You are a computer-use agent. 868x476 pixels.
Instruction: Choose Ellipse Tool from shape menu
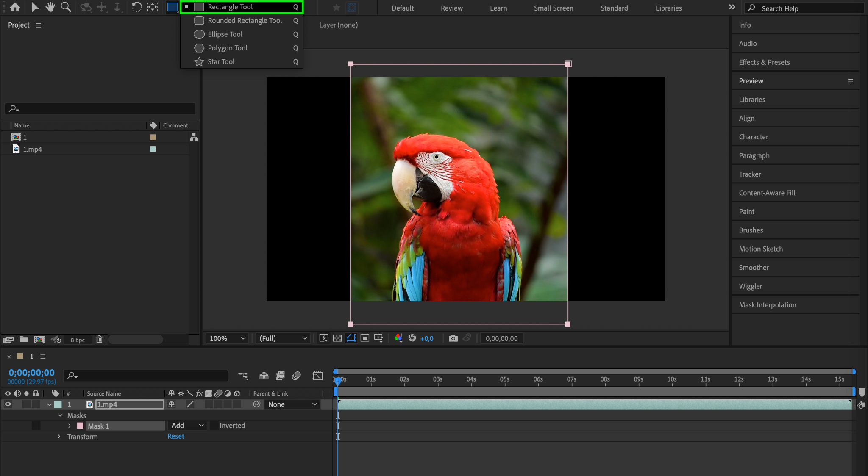click(225, 34)
